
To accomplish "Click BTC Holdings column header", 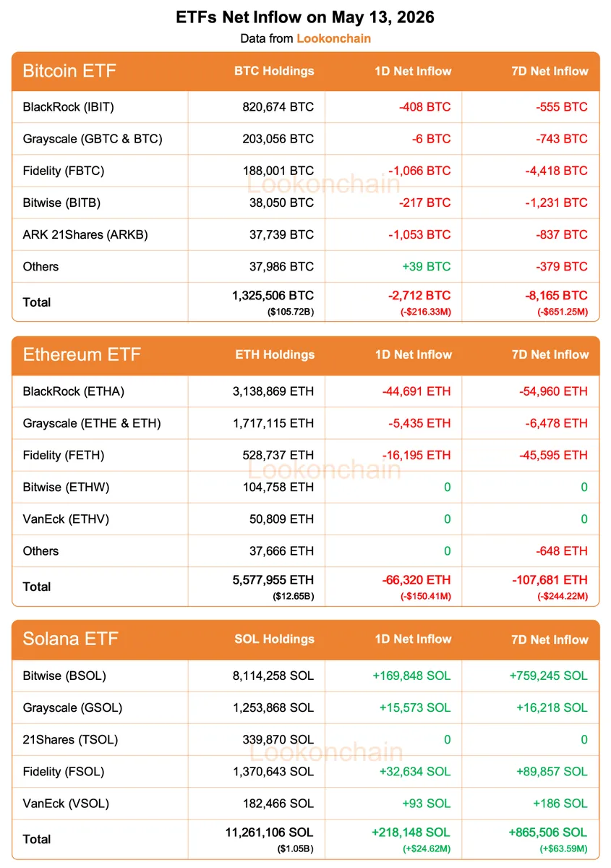I will pyautogui.click(x=274, y=71).
